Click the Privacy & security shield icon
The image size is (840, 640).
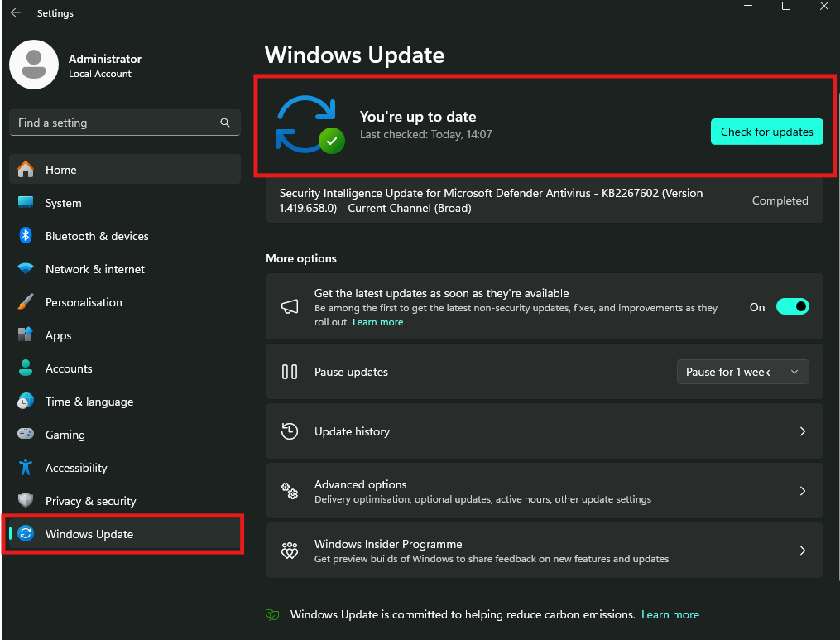click(25, 501)
